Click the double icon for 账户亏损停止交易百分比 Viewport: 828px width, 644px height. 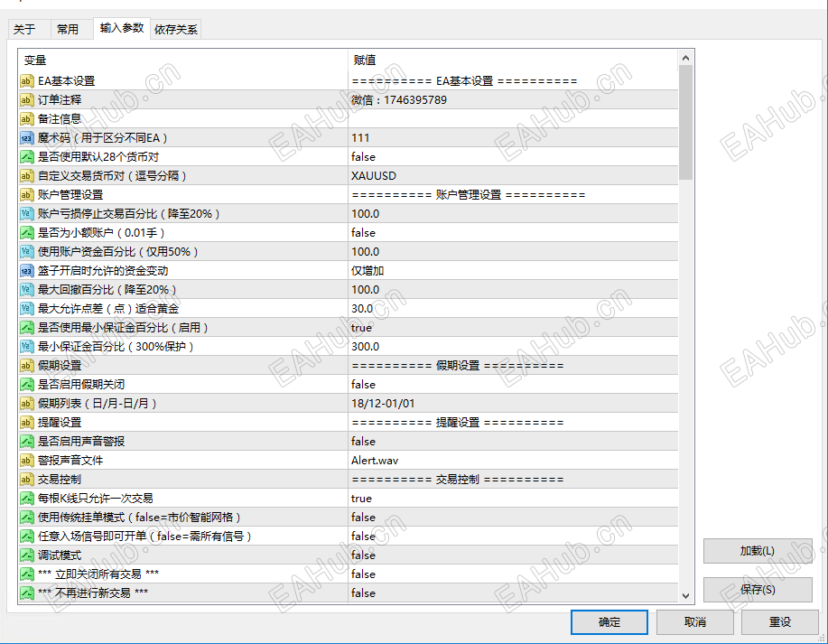click(26, 214)
